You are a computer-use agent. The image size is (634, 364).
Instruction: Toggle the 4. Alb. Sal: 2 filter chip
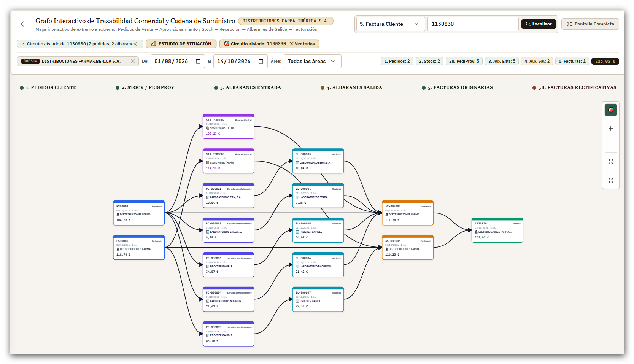click(537, 61)
